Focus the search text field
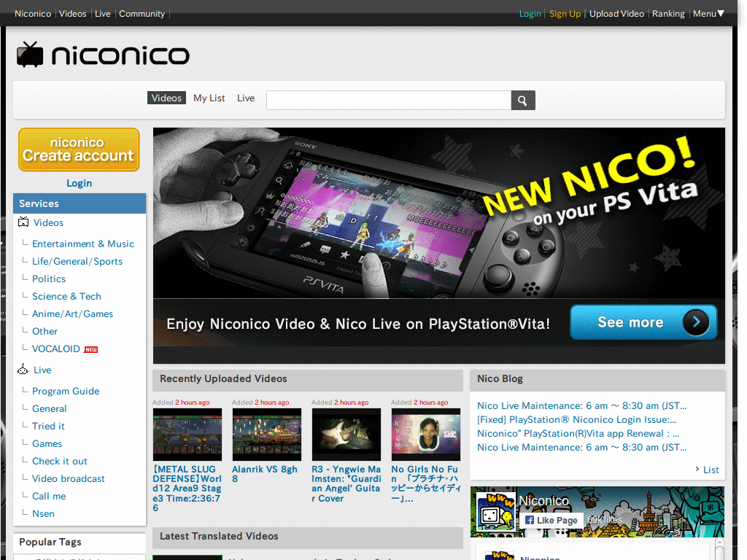 389,101
